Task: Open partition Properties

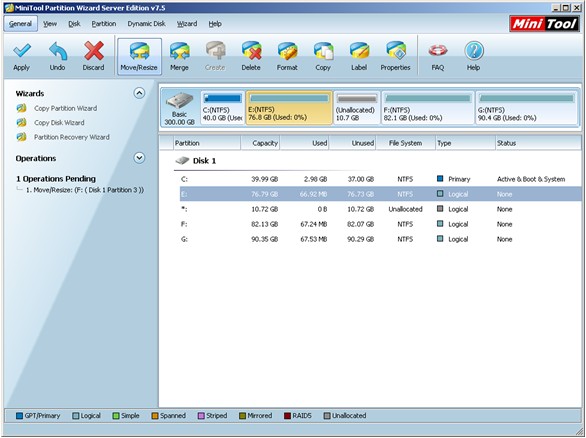Action: (395, 56)
